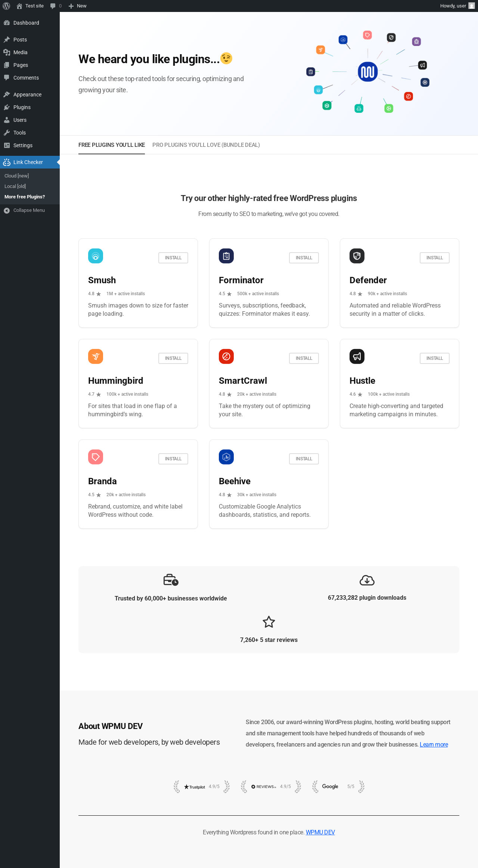This screenshot has height=868, width=478.
Task: Install the SmartCrawl plugin
Action: pos(304,358)
